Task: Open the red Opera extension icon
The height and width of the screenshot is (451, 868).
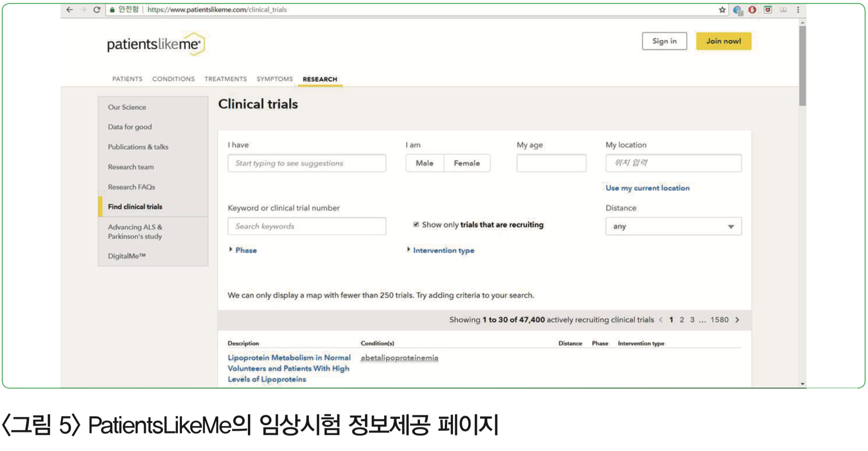Action: [x=752, y=9]
